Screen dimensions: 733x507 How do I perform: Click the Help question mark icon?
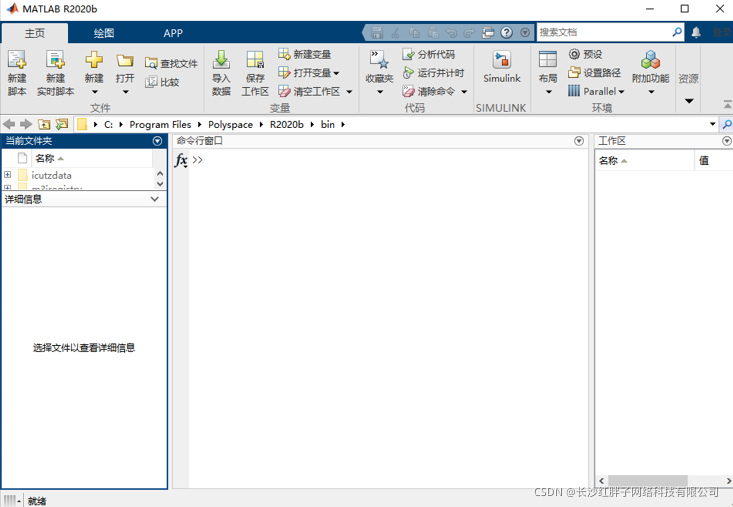(506, 32)
